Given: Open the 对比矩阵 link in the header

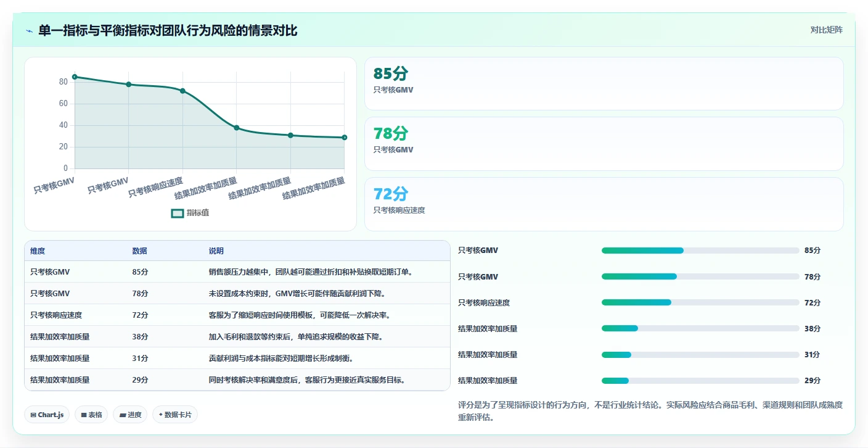Looking at the screenshot, I should 826,30.
